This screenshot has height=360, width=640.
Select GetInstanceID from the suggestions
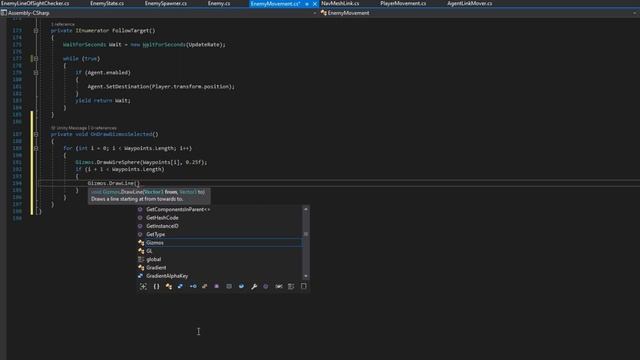click(x=162, y=226)
